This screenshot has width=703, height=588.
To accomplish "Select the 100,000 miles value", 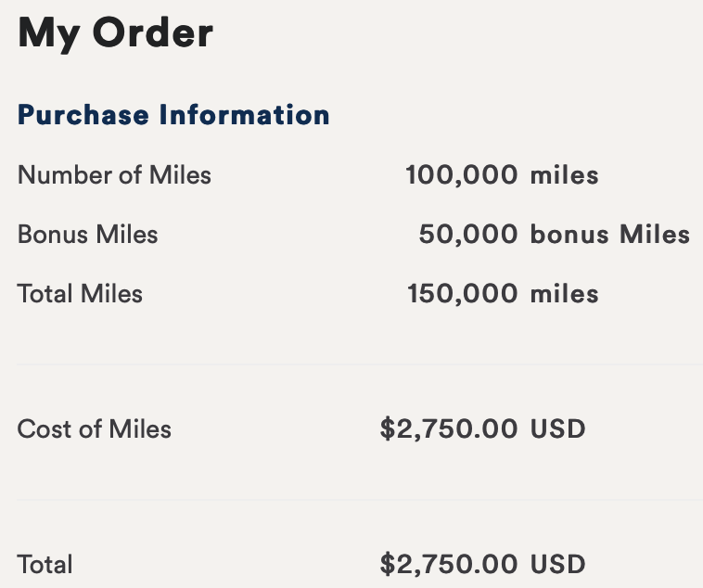I will (x=502, y=174).
